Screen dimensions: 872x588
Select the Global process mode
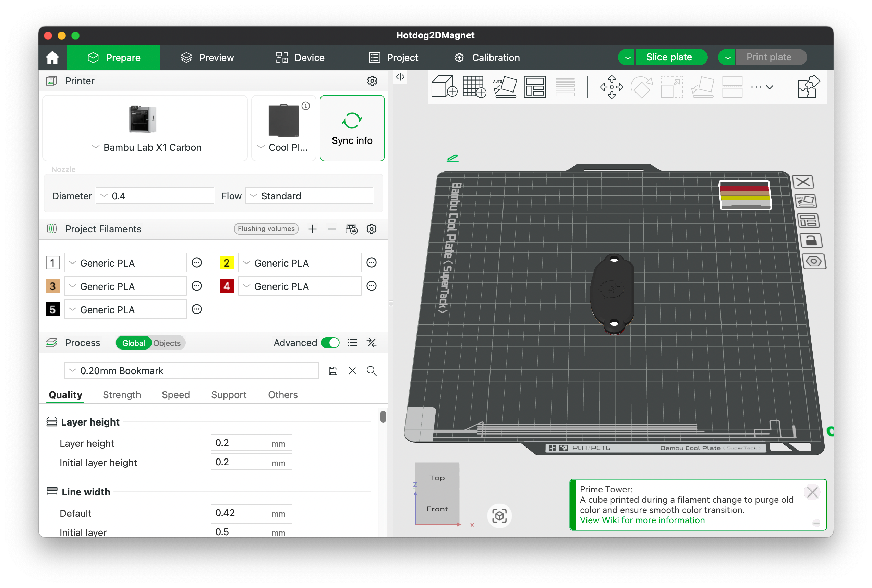pos(133,343)
